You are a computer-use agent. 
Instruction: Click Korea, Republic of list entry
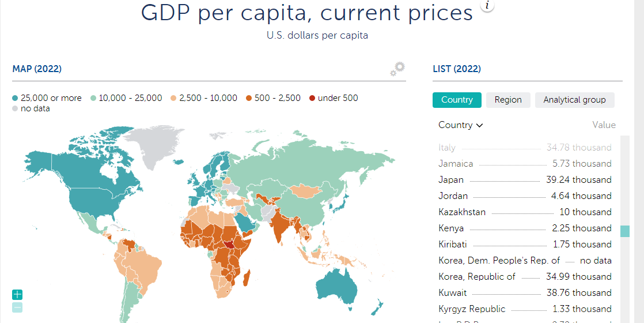(x=476, y=277)
